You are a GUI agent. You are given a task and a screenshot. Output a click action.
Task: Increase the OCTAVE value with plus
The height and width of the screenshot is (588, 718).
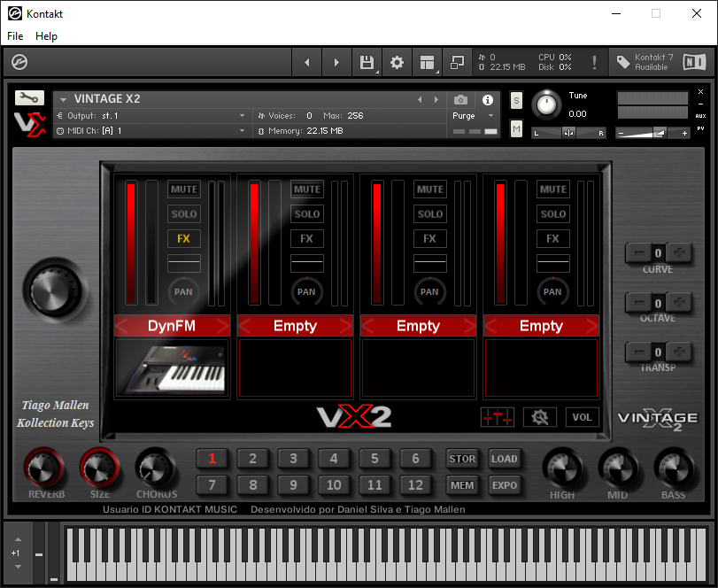pos(679,302)
